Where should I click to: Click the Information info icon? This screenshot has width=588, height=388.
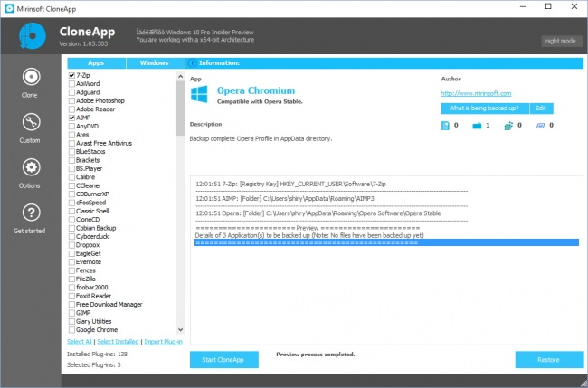[x=193, y=63]
